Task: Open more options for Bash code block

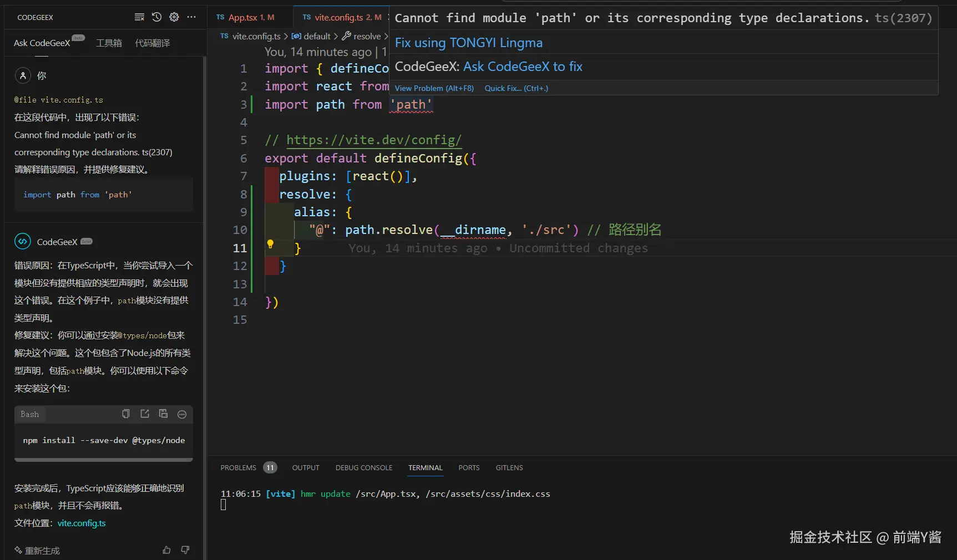Action: coord(182,414)
